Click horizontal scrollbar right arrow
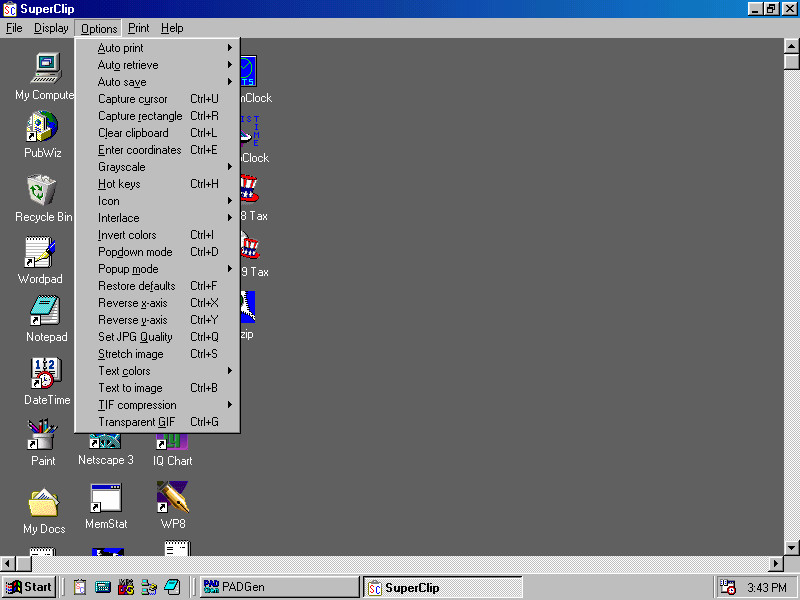This screenshot has height=600, width=800. point(776,563)
